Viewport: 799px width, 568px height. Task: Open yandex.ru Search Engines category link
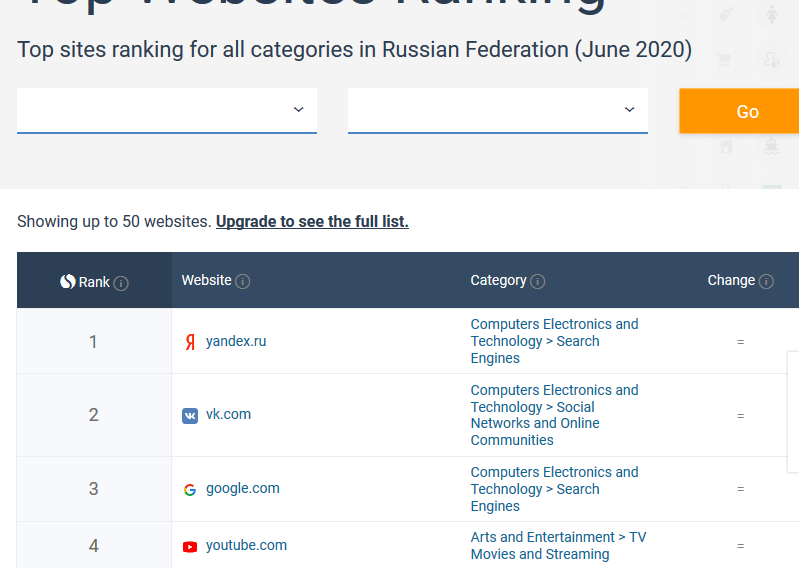(x=554, y=341)
